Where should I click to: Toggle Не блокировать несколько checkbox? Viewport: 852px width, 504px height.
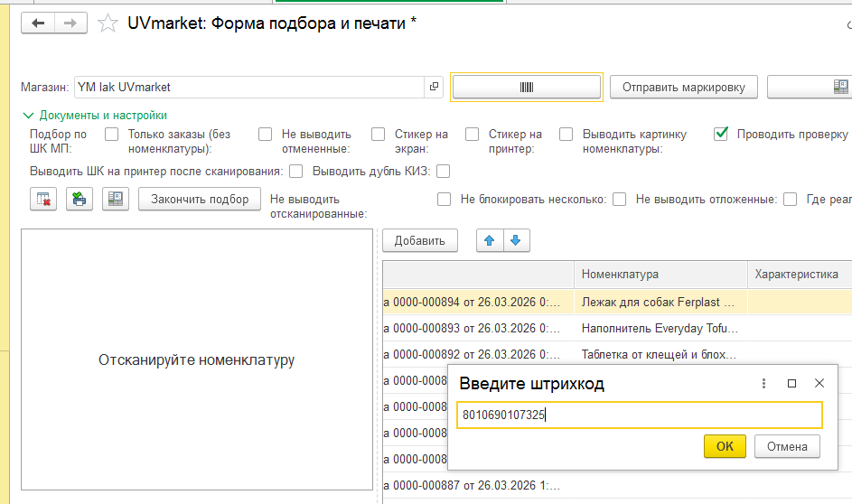(x=620, y=200)
